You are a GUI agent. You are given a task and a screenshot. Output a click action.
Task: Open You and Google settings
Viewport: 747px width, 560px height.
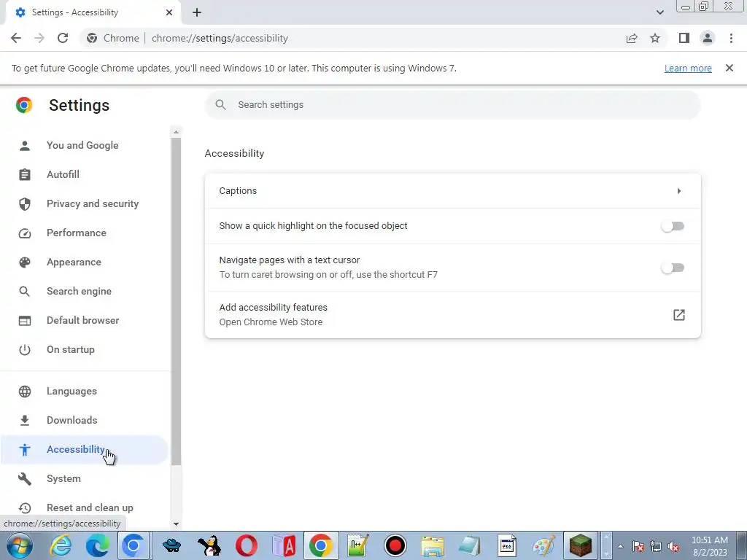[82, 145]
